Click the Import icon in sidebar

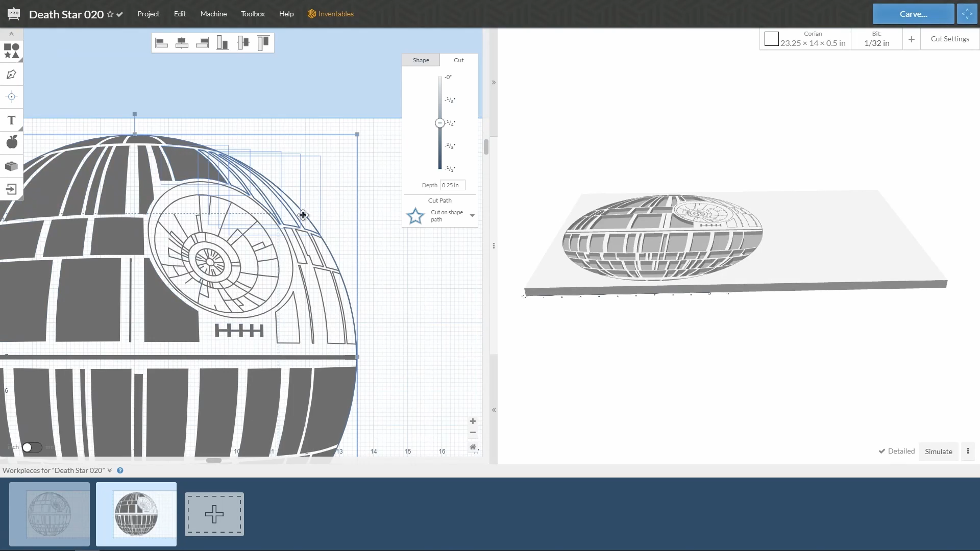pyautogui.click(x=11, y=189)
